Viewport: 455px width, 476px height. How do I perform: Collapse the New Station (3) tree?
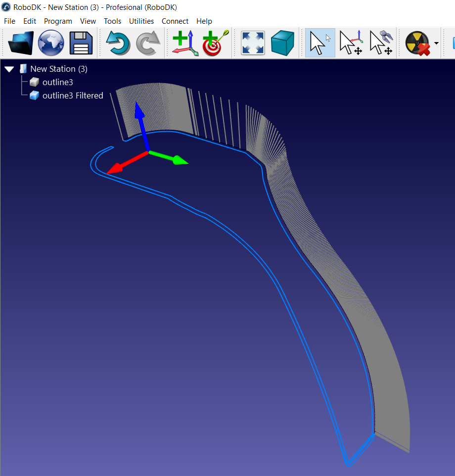pyautogui.click(x=9, y=69)
